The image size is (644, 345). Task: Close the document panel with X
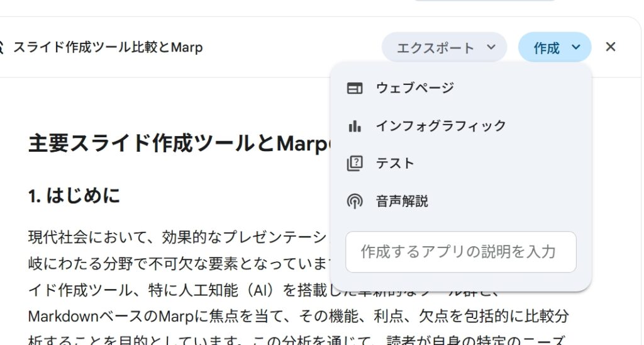(x=611, y=47)
